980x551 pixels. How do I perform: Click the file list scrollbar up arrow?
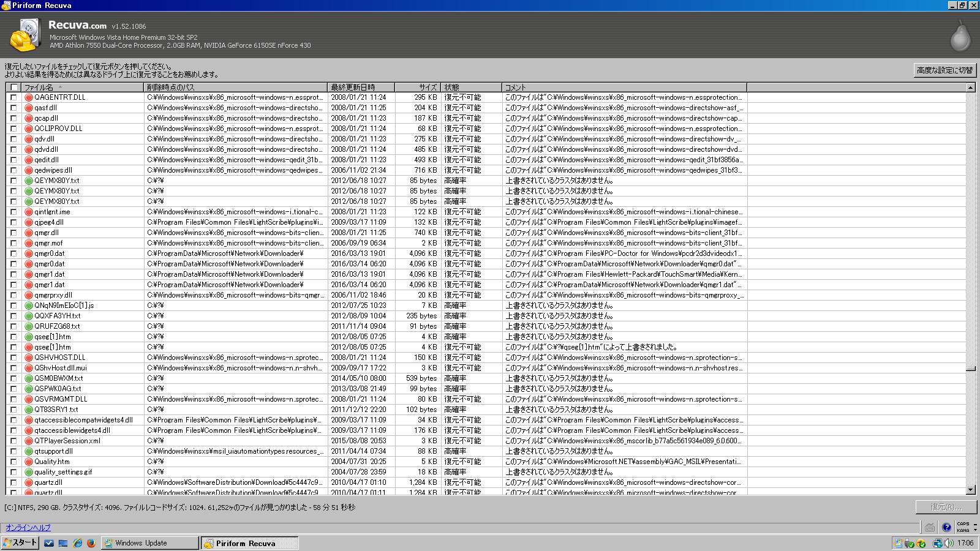click(x=970, y=88)
